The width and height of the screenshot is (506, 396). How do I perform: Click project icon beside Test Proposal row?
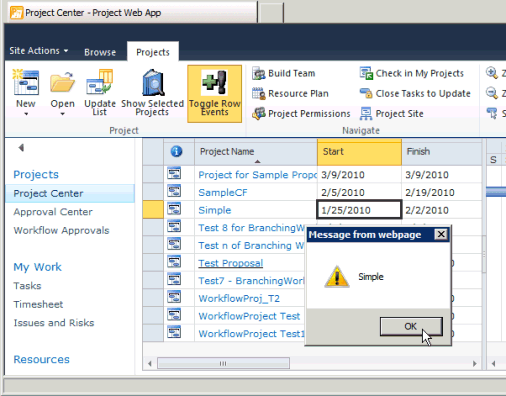point(174,262)
